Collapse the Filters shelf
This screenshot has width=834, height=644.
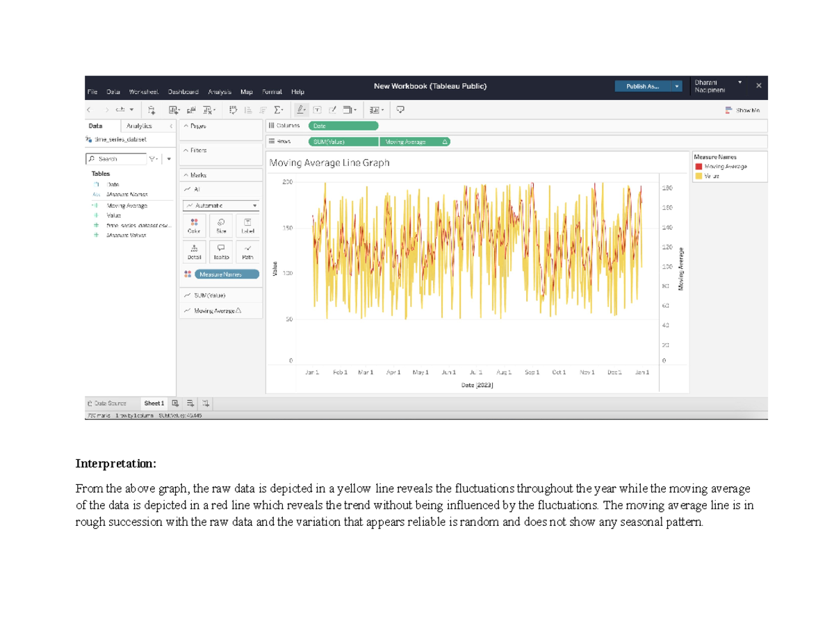tap(186, 150)
